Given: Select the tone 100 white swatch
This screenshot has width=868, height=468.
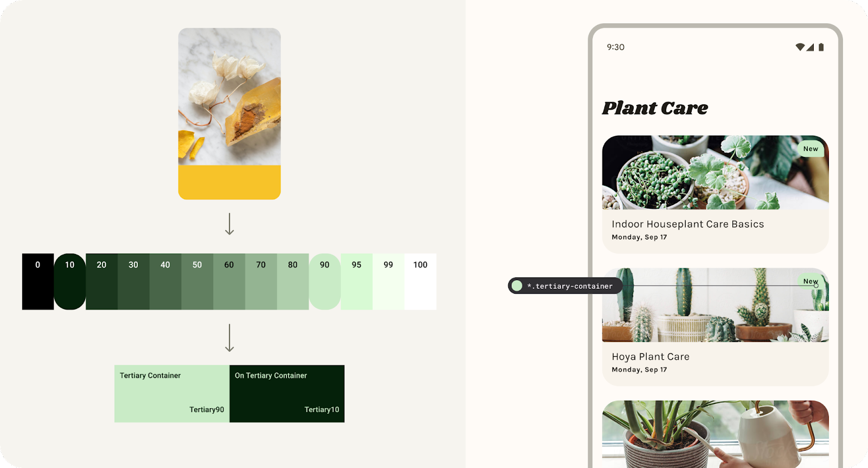Looking at the screenshot, I should [420, 281].
